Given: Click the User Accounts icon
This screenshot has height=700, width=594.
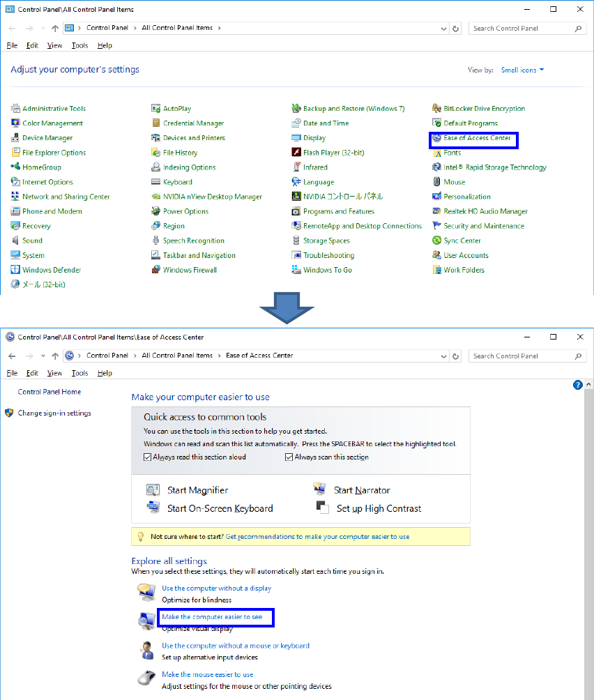Looking at the screenshot, I should [x=436, y=255].
